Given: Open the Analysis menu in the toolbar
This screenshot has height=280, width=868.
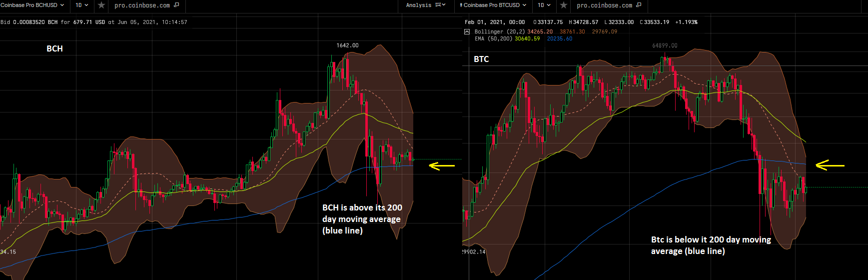Looking at the screenshot, I should (x=425, y=5).
